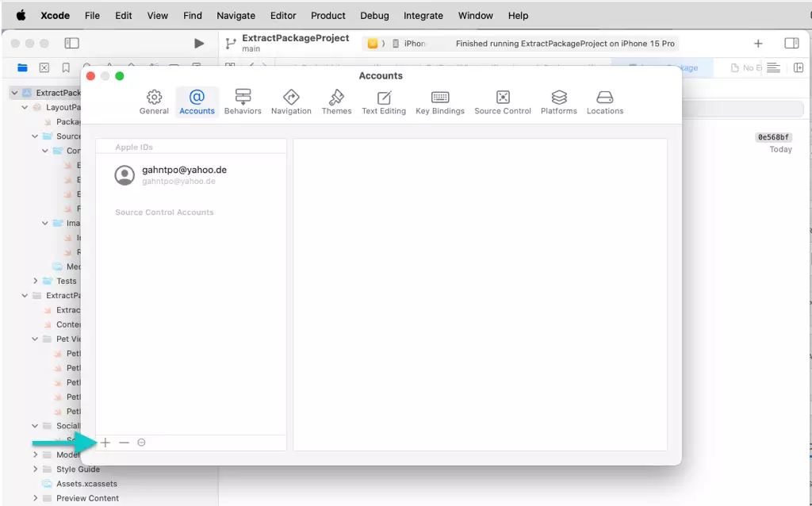Image resolution: width=812 pixels, height=506 pixels.
Task: Click the plus button to add account
Action: 105,443
